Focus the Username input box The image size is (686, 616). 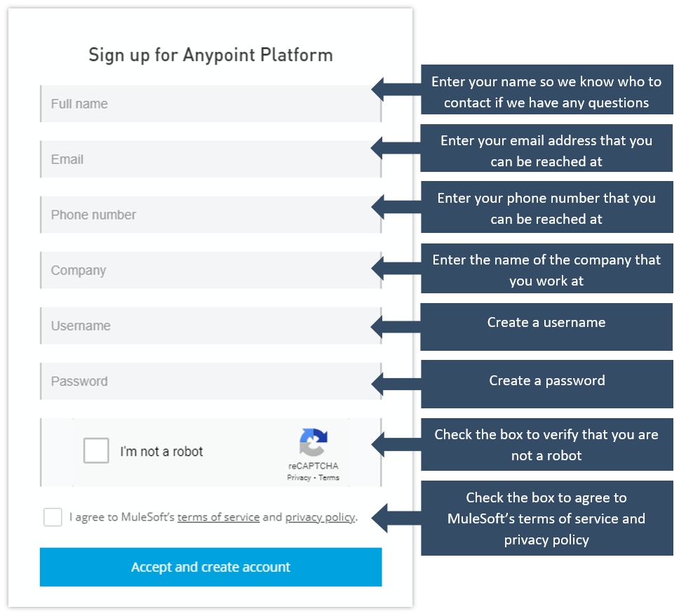(210, 326)
